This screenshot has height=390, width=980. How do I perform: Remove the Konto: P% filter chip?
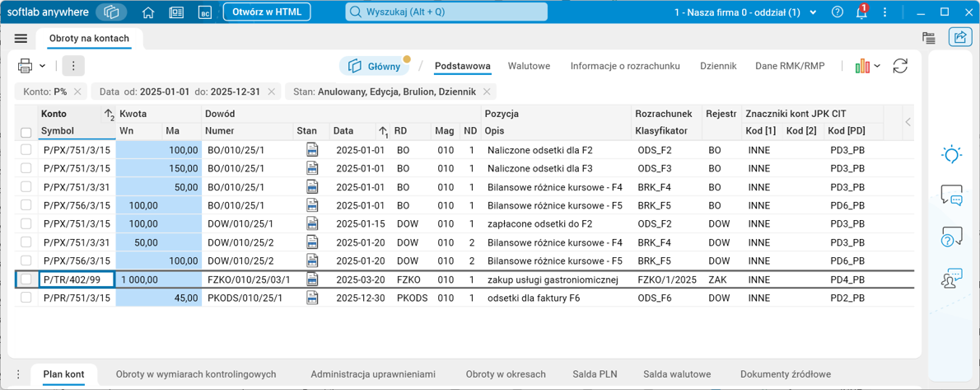coord(77,92)
